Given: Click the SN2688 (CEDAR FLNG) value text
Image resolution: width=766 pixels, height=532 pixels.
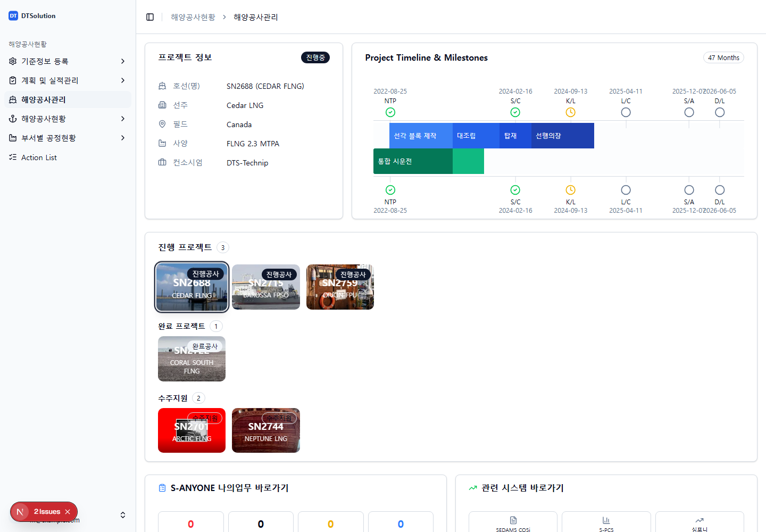Looking at the screenshot, I should (x=265, y=86).
